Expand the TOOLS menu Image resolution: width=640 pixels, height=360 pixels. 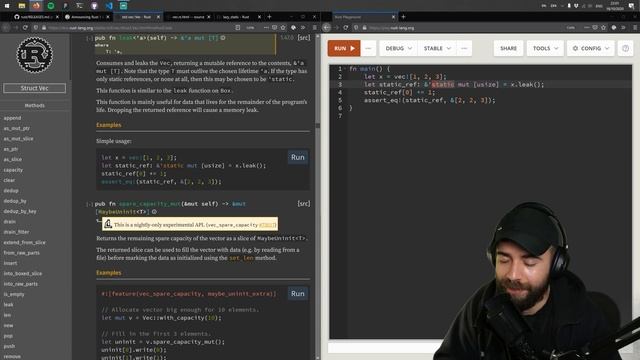[545, 48]
